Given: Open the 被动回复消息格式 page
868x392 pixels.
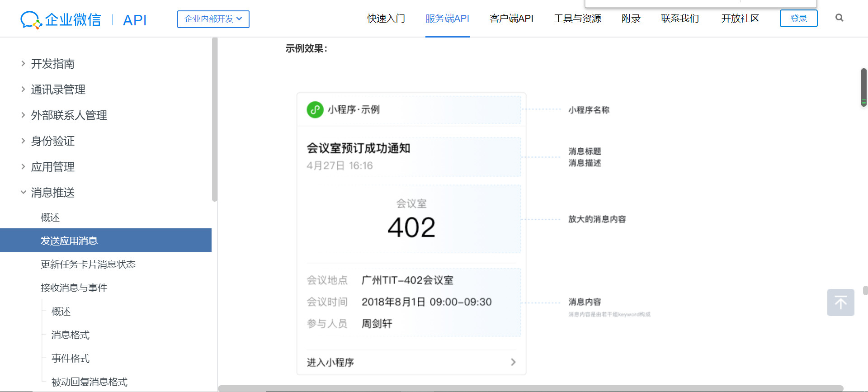Looking at the screenshot, I should [x=90, y=382].
